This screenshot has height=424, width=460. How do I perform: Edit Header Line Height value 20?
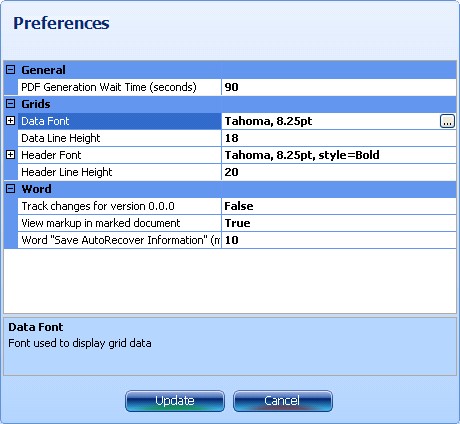pos(339,172)
